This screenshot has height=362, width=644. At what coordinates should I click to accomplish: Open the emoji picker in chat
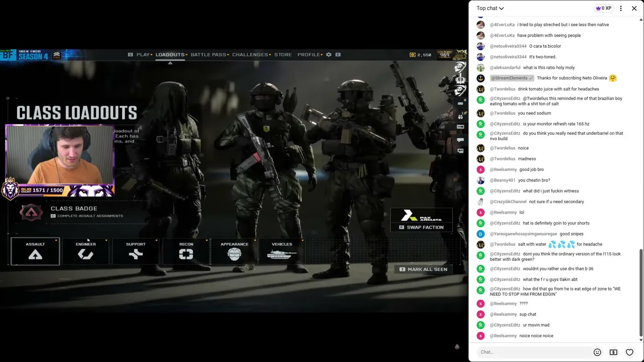pyautogui.click(x=597, y=352)
